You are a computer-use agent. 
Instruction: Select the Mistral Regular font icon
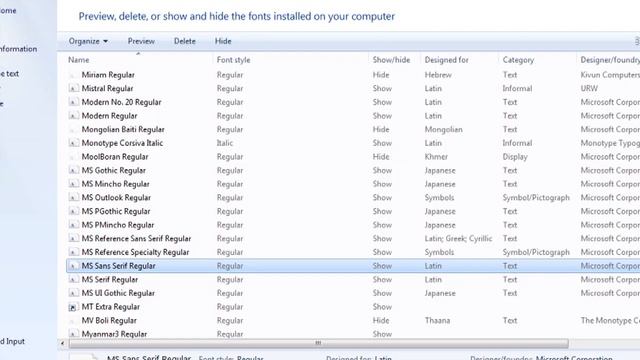pyautogui.click(x=73, y=89)
